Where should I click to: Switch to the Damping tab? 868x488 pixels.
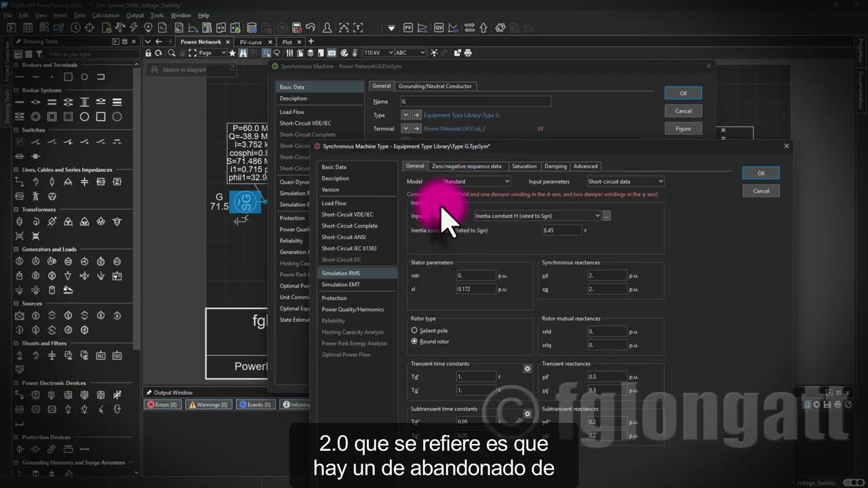tap(555, 166)
